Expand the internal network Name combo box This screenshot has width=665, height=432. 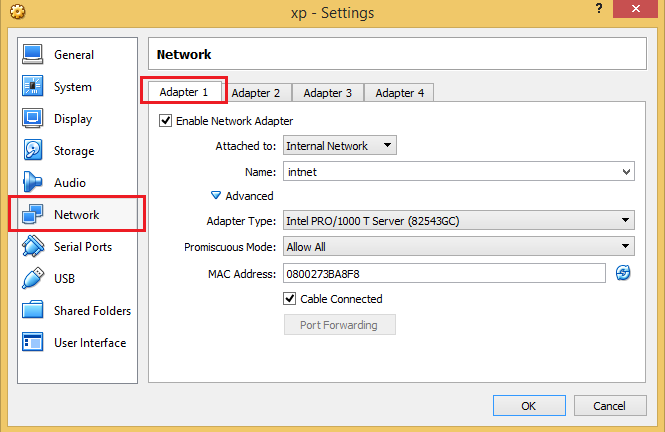626,172
